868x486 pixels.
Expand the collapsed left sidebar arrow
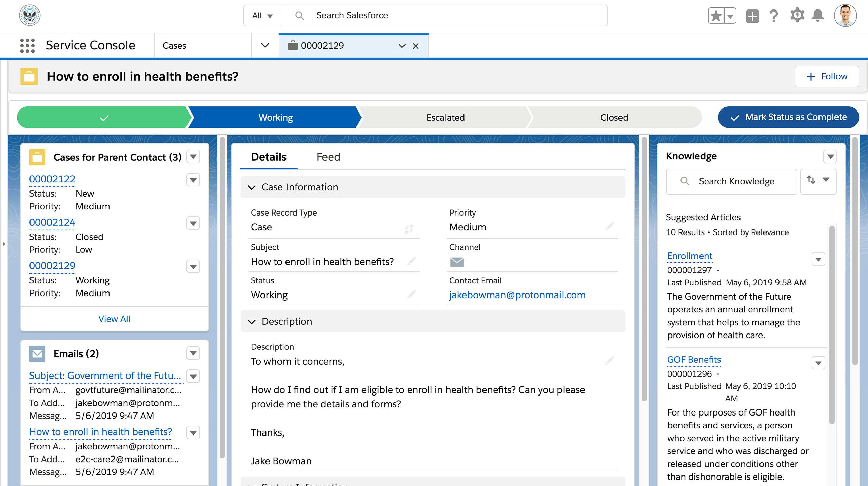pos(4,244)
